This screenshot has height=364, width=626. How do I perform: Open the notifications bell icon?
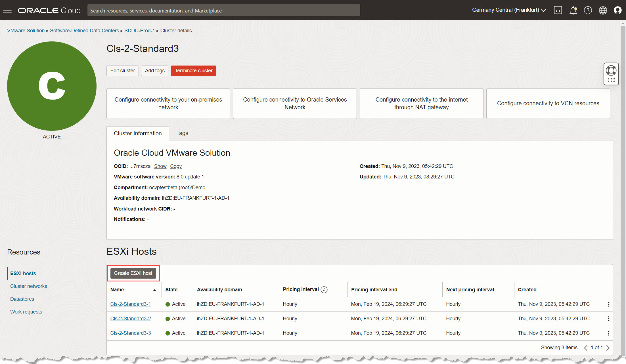(573, 10)
